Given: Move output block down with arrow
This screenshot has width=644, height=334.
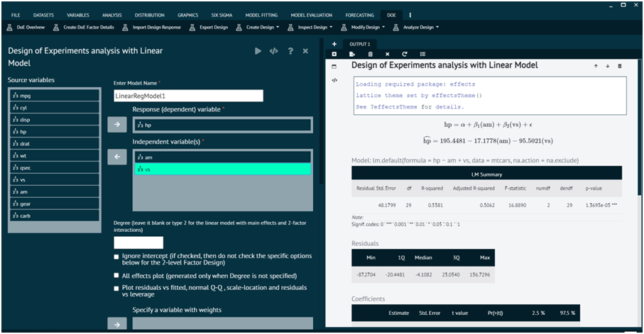Looking at the screenshot, I should tap(608, 66).
